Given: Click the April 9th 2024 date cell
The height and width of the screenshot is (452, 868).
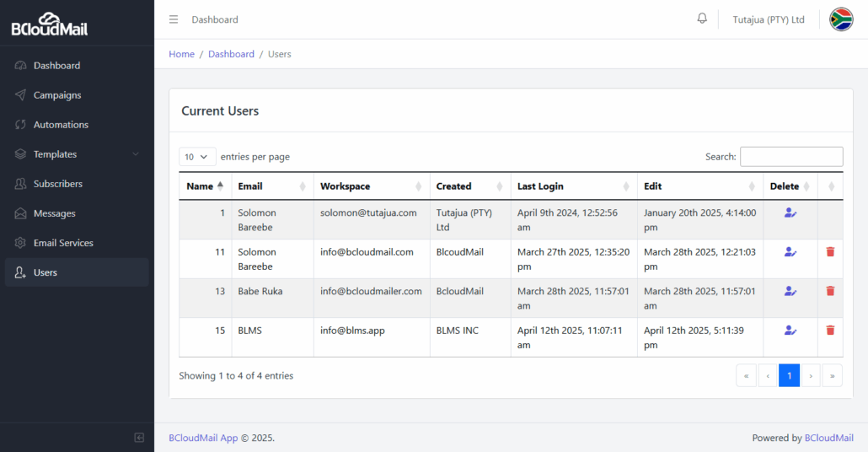Looking at the screenshot, I should tap(574, 220).
